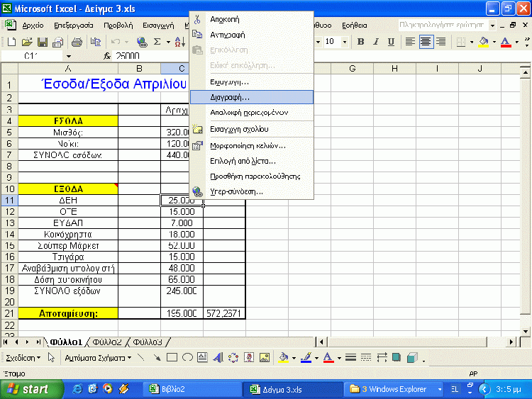Open undo history dropdown arrow
Screen dimensions: 532x399
[126, 42]
